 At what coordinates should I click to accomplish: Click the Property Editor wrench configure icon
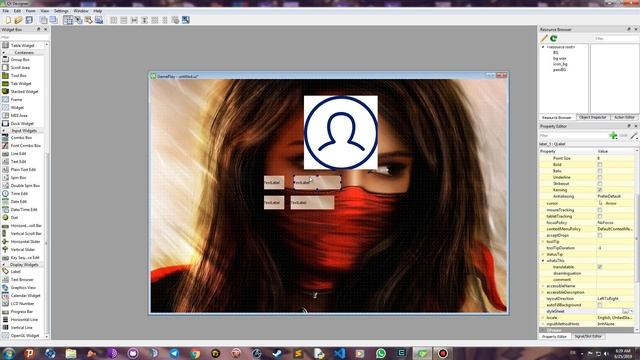[x=634, y=136]
